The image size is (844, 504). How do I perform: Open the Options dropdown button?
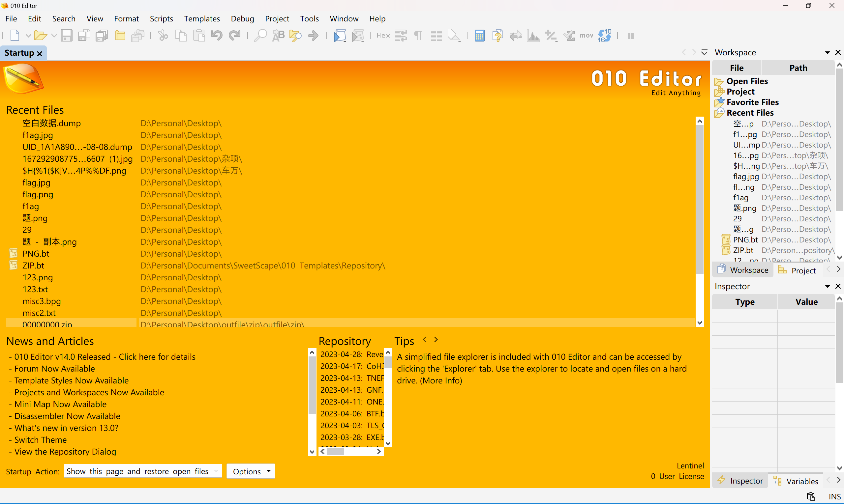(x=251, y=471)
